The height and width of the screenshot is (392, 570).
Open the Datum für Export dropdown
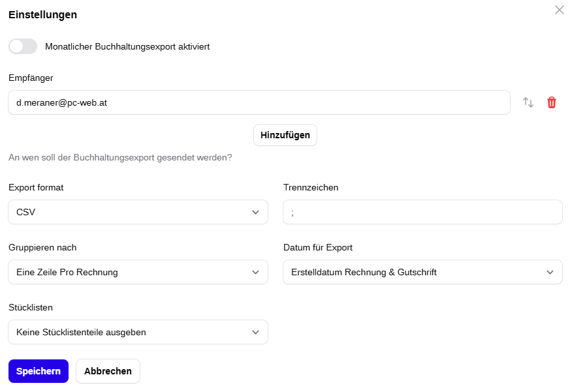(423, 272)
